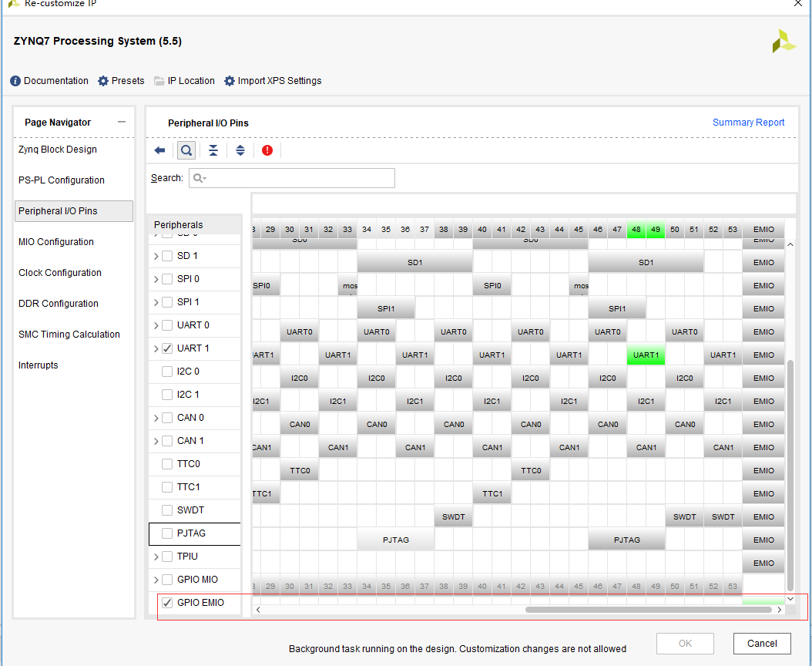Go to Zynq Block Design page
The height and width of the screenshot is (666, 812).
pyautogui.click(x=58, y=150)
